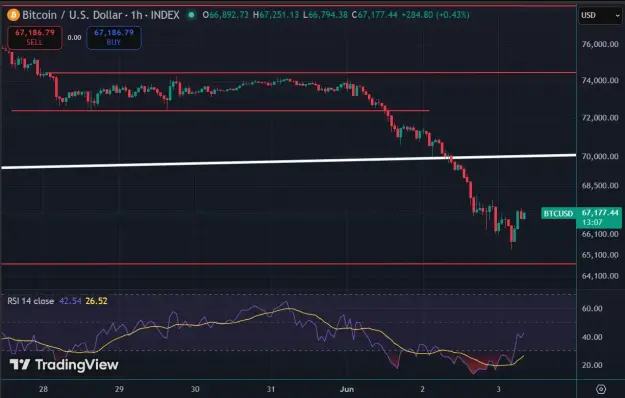Click the high price value H67,251.13
This screenshot has height=398, width=625.
[276, 15]
